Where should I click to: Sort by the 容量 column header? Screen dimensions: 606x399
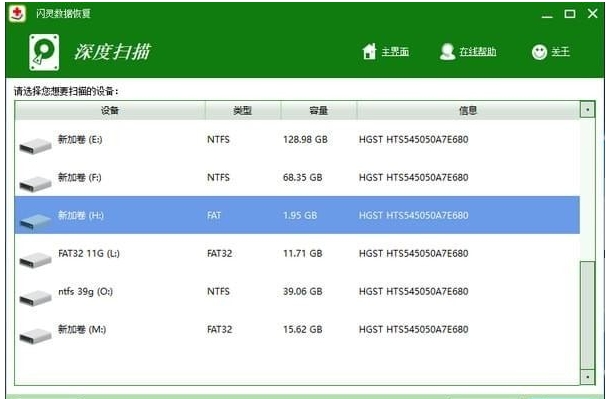pyautogui.click(x=319, y=111)
